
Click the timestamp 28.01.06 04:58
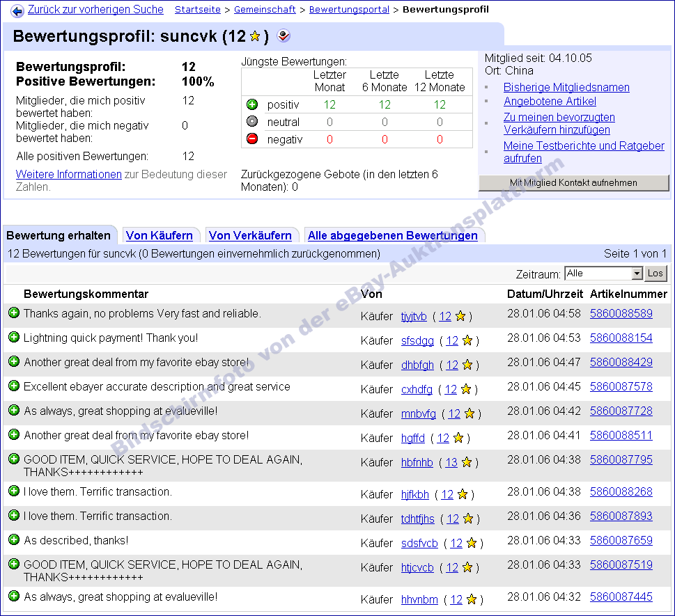click(x=544, y=314)
